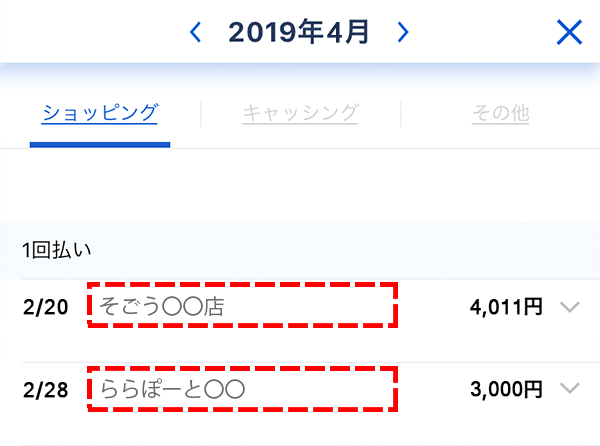Click divider between キャッシング and その他
The height and width of the screenshot is (446, 600).
click(x=401, y=114)
